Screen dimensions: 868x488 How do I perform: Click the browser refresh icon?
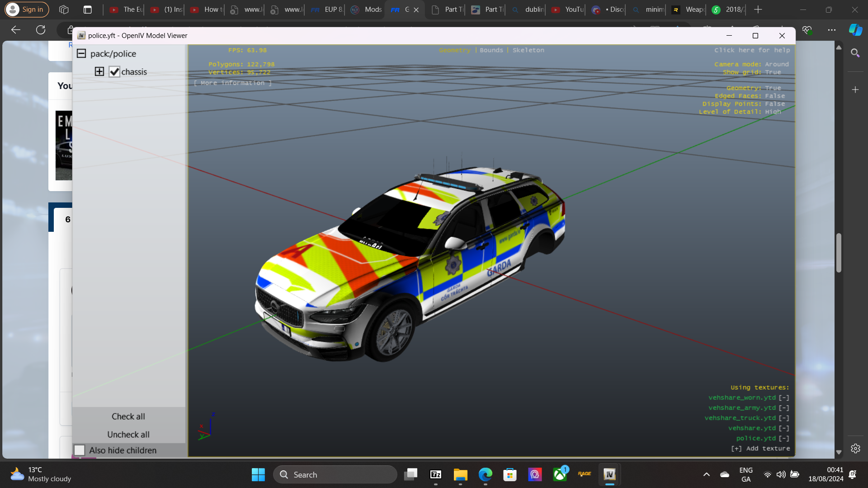[x=41, y=30]
